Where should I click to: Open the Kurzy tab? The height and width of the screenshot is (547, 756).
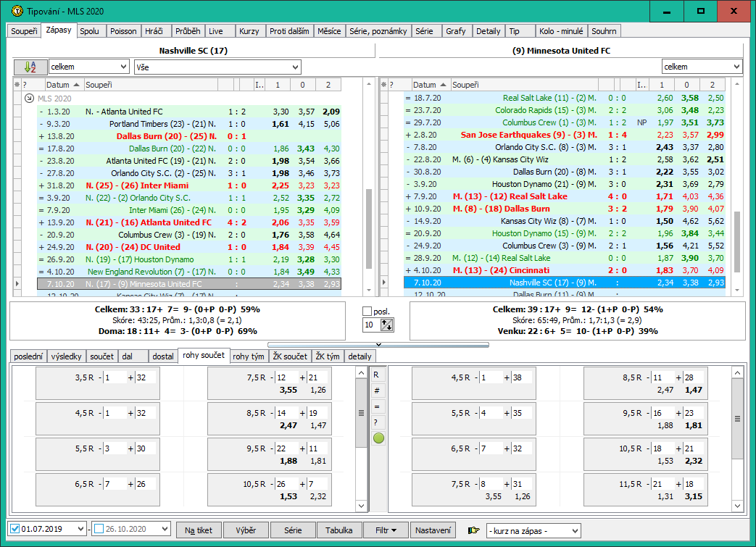(249, 31)
